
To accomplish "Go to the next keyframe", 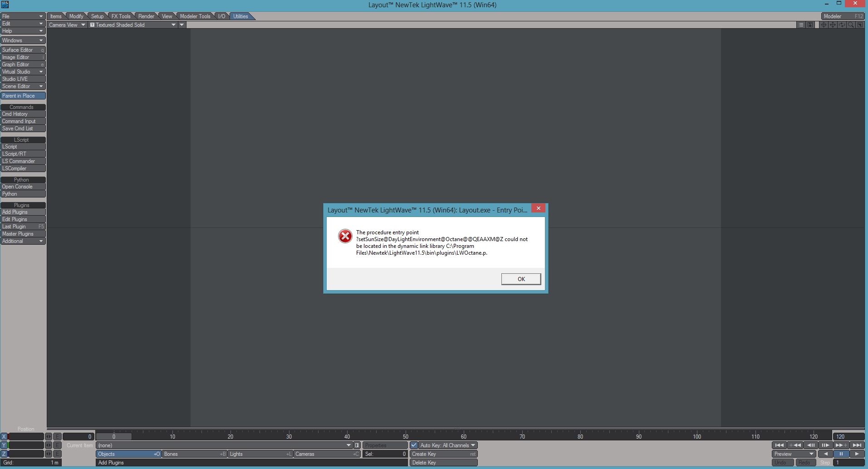I will pos(841,445).
